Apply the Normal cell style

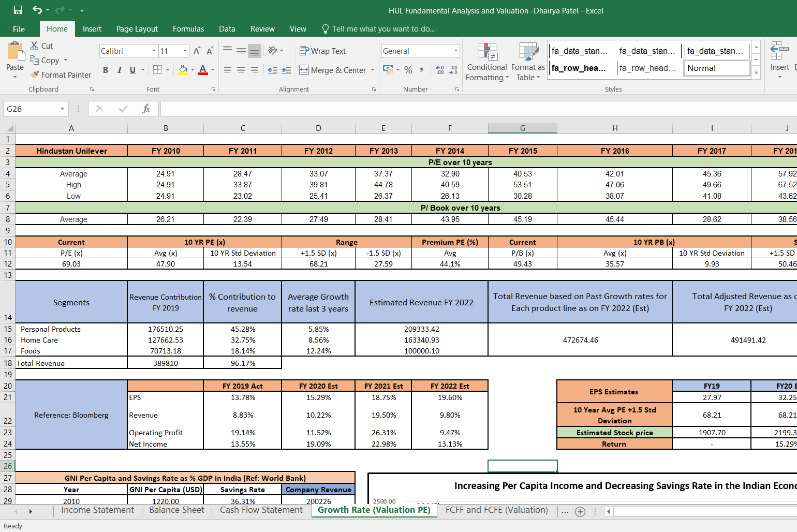(717, 68)
